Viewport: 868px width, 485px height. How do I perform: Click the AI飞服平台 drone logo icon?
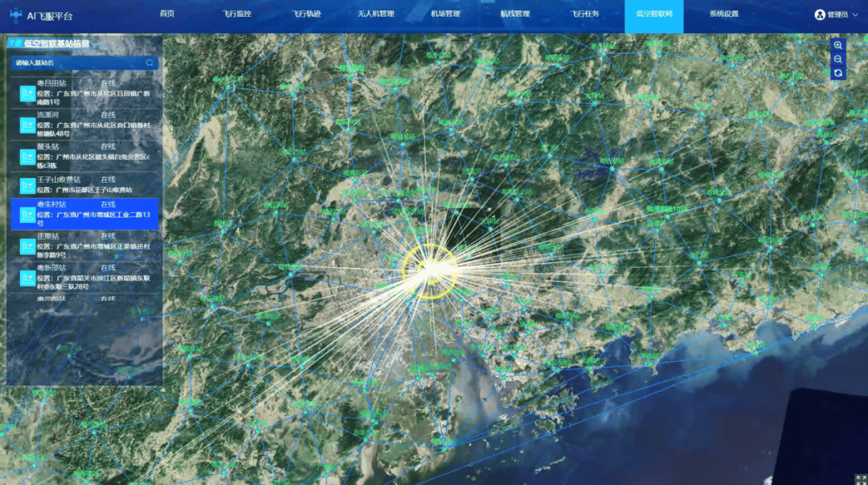[15, 14]
